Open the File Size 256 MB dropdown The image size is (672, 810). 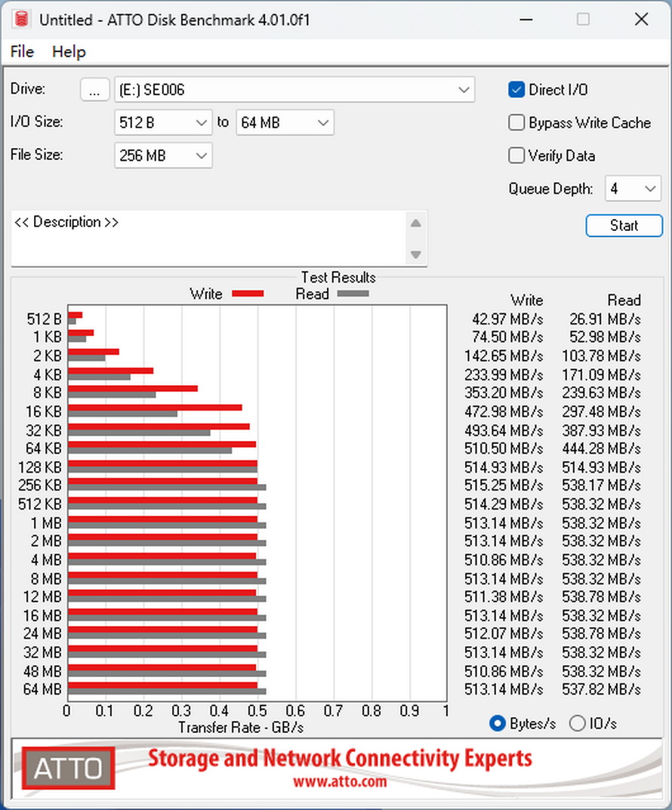point(163,156)
